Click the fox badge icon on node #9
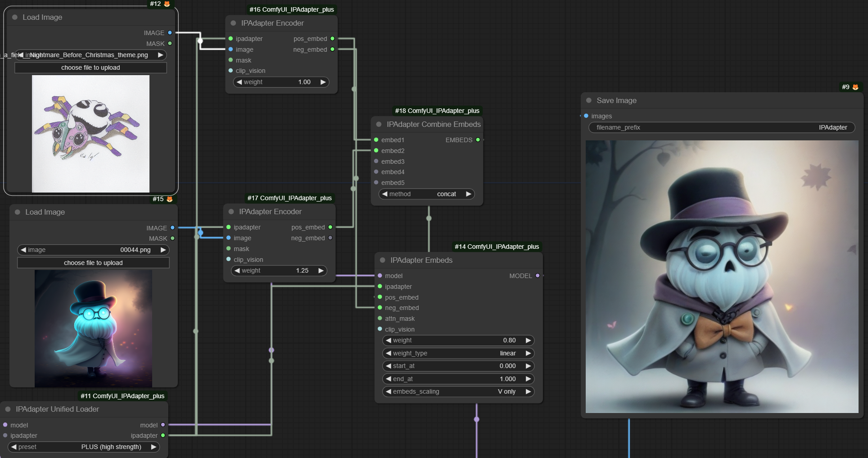 (x=855, y=87)
